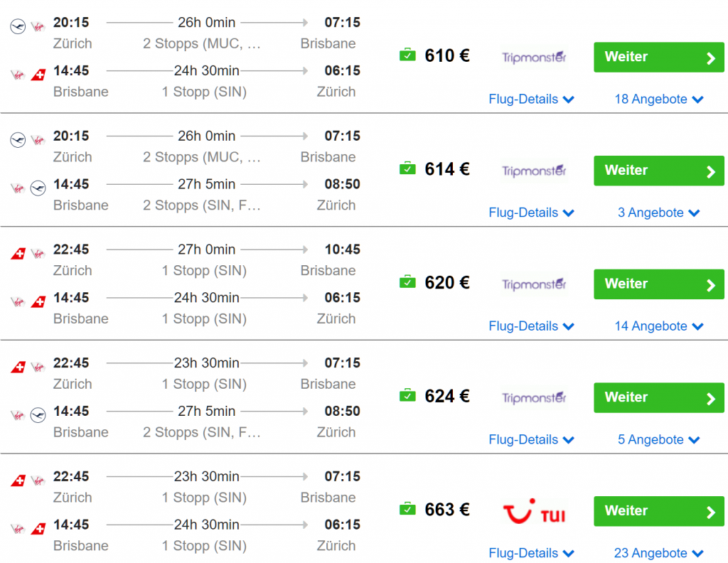The height and width of the screenshot is (563, 728).
Task: Expand Flug-Details for the 663 € TUI flight
Action: [531, 553]
